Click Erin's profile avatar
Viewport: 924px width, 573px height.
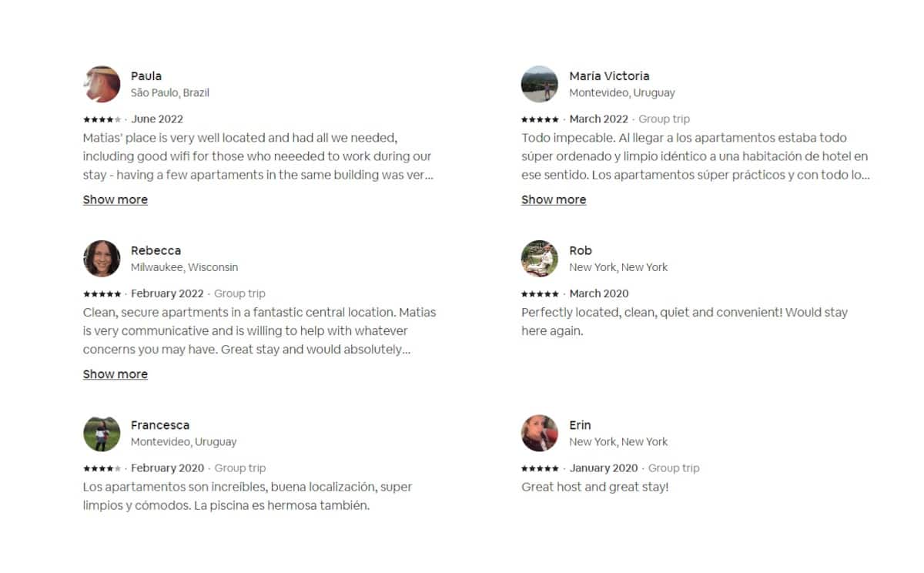(540, 434)
